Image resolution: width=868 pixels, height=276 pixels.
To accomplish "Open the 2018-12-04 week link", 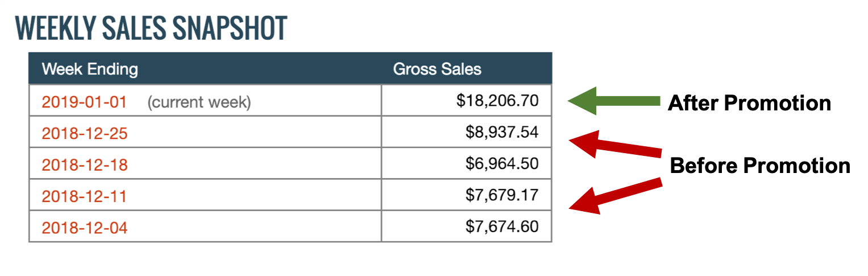I will (85, 228).
